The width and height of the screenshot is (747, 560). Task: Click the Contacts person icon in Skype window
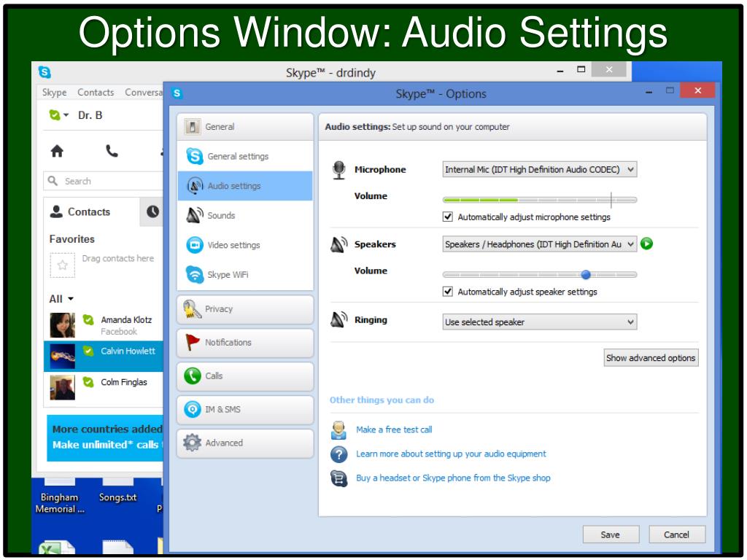(56, 211)
